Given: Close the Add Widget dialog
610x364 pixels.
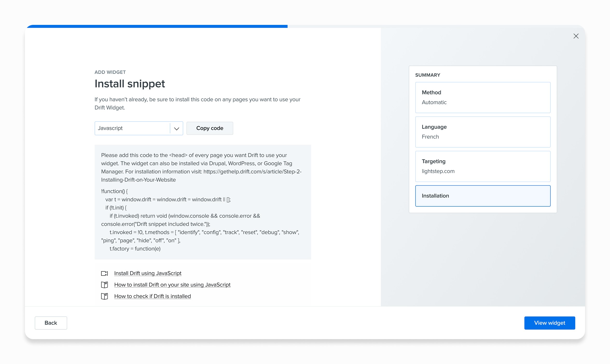Looking at the screenshot, I should click(x=576, y=36).
